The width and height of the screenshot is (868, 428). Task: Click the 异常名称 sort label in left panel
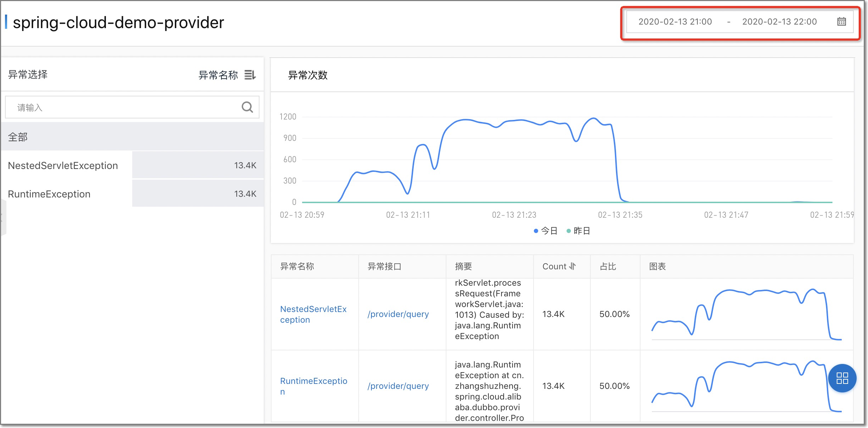tap(218, 75)
